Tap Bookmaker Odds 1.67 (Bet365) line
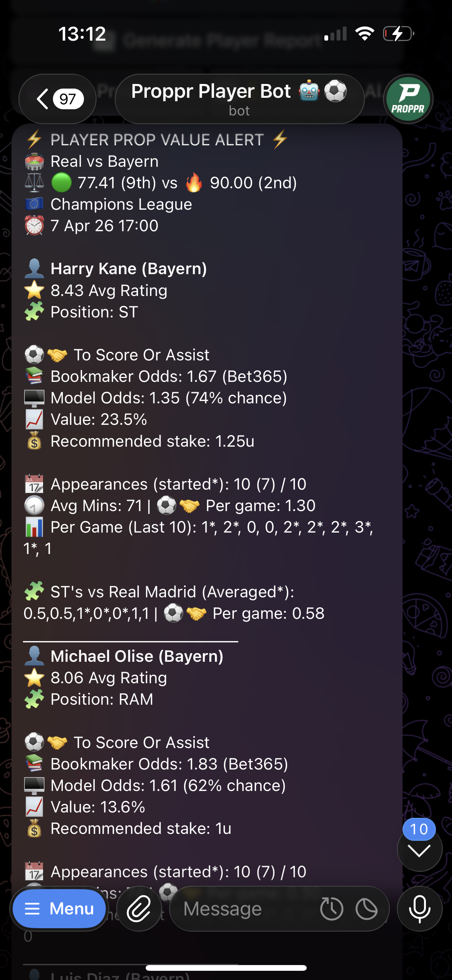The height and width of the screenshot is (980, 452). (x=169, y=377)
